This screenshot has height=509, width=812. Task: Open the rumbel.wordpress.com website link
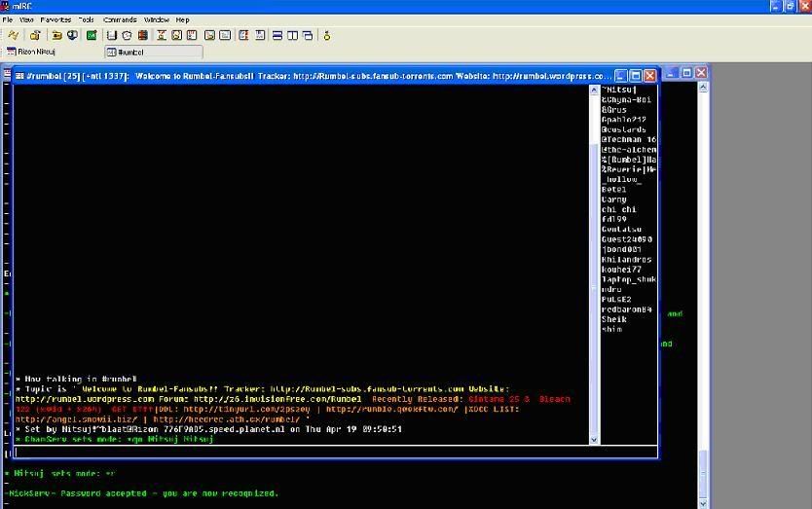point(85,399)
